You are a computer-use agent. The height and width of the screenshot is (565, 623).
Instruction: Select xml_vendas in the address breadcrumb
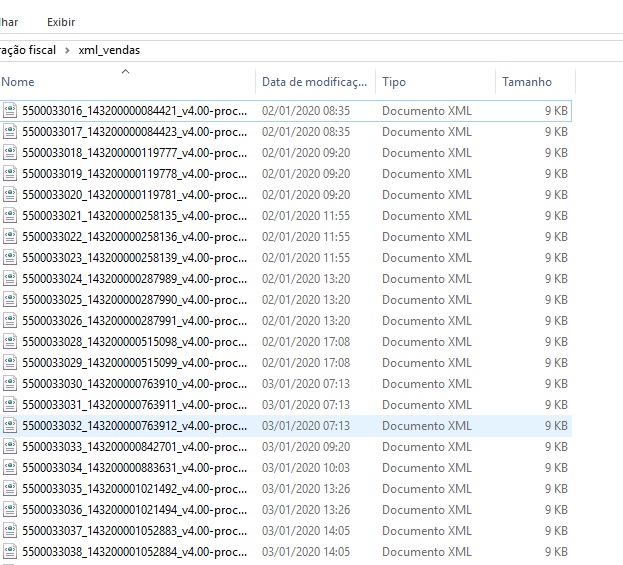point(109,50)
